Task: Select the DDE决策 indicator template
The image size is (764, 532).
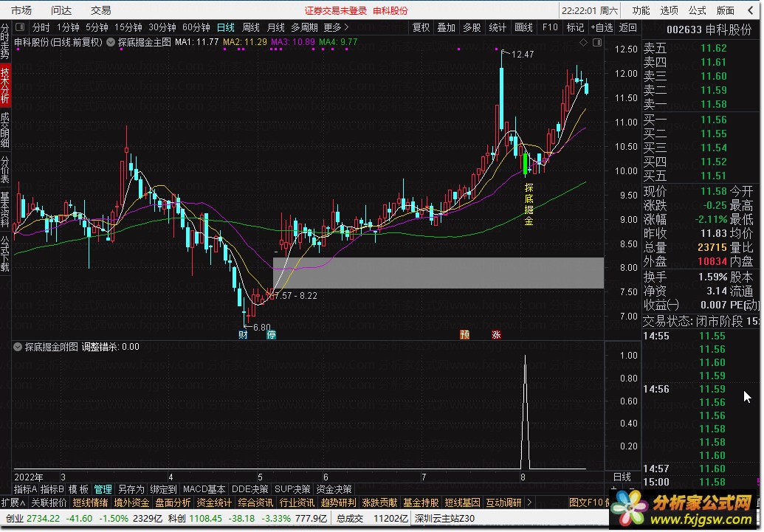Action: pos(250,489)
